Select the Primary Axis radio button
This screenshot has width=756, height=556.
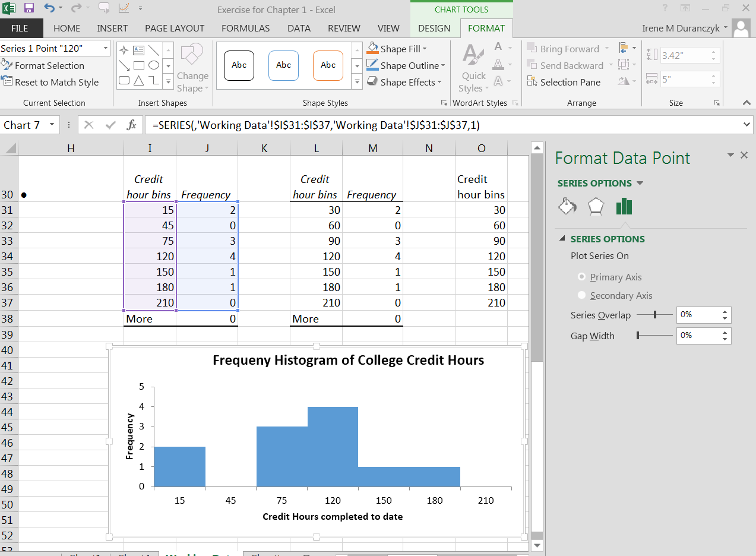[x=582, y=277]
